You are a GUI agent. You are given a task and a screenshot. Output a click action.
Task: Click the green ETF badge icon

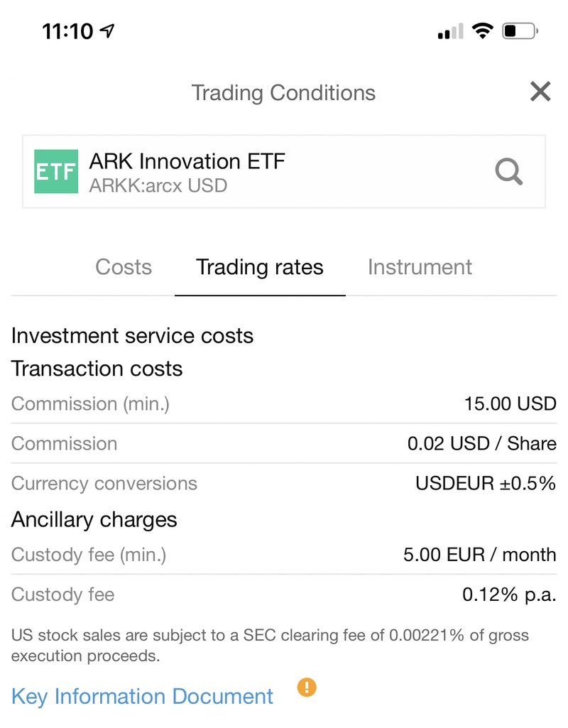point(56,172)
